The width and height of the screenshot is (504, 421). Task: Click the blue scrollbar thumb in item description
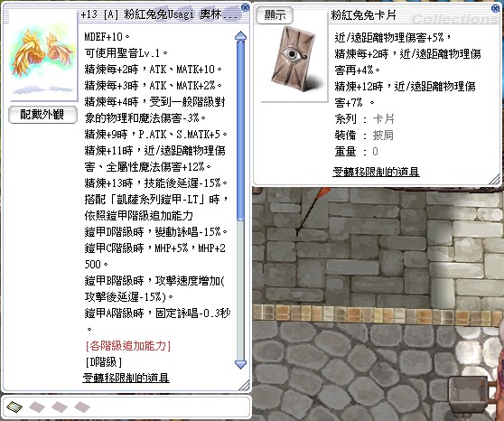241,130
